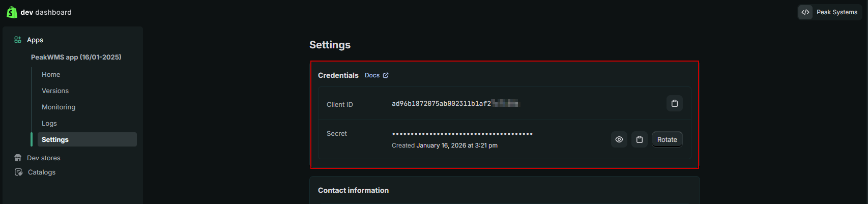Open the Peak Systems account menu
Viewport: 868px width, 204px height.
click(x=836, y=12)
